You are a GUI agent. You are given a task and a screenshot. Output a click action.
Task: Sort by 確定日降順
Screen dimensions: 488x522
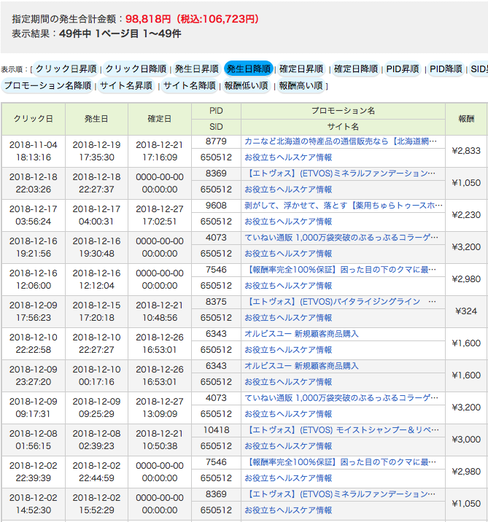tap(356, 69)
